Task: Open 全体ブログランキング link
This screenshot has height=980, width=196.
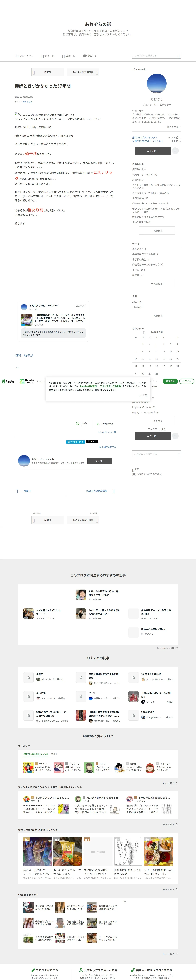Action: click(145, 137)
